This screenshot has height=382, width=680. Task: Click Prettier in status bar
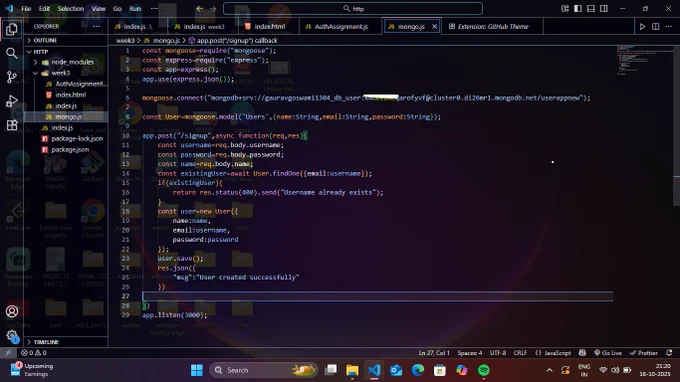tap(644, 353)
